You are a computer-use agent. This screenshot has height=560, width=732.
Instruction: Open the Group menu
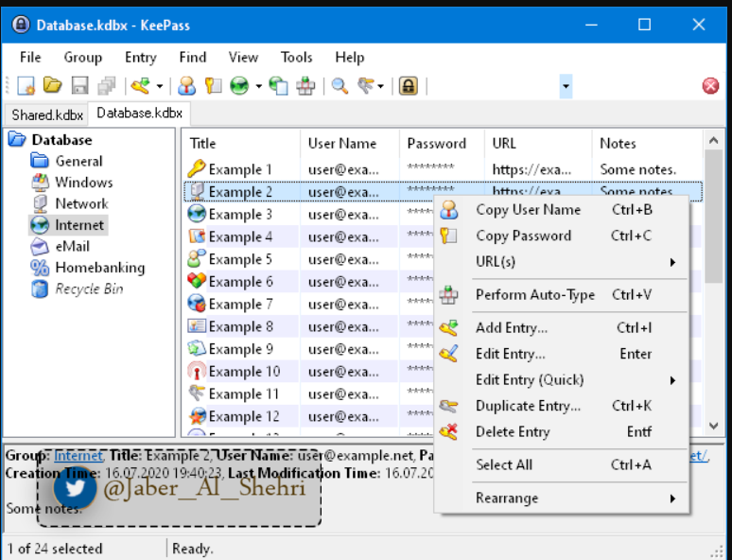click(82, 58)
